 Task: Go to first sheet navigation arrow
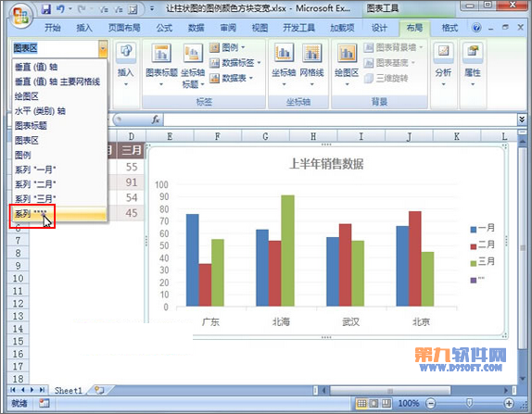tap(13, 390)
